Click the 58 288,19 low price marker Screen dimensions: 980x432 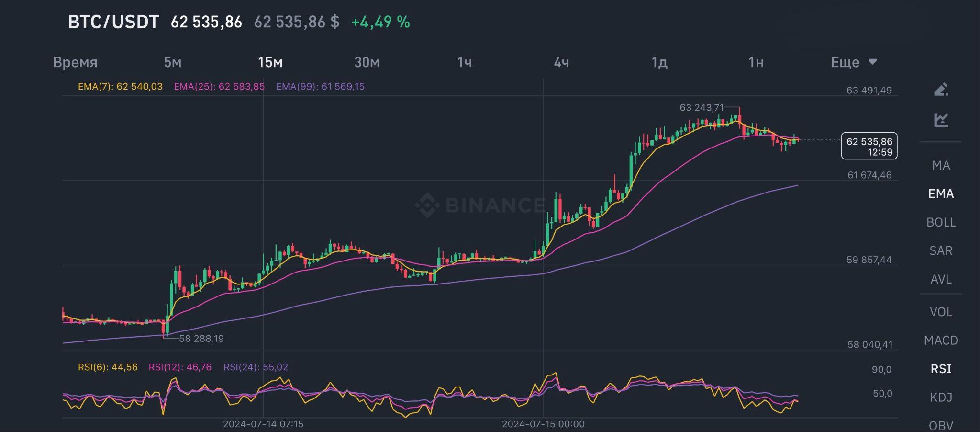[201, 339]
